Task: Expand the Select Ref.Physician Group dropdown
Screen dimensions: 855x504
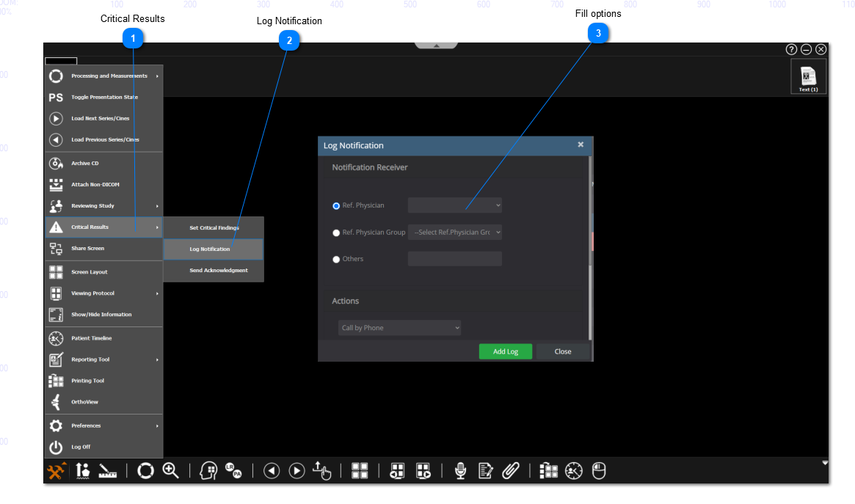Action: 454,233
